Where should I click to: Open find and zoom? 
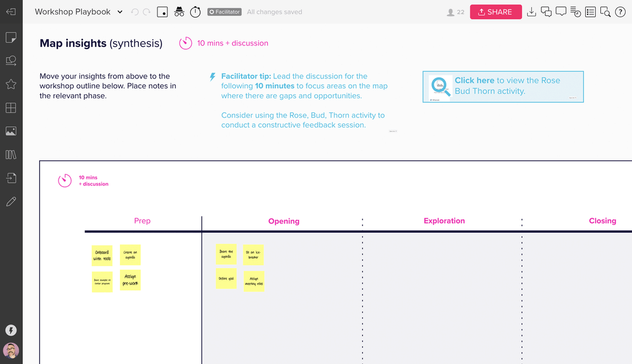click(605, 12)
